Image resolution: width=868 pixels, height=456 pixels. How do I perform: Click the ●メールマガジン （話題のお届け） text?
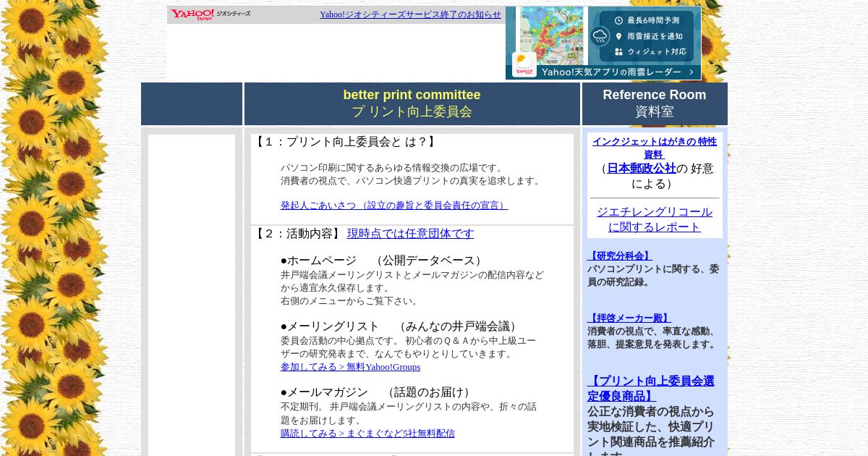click(x=378, y=392)
